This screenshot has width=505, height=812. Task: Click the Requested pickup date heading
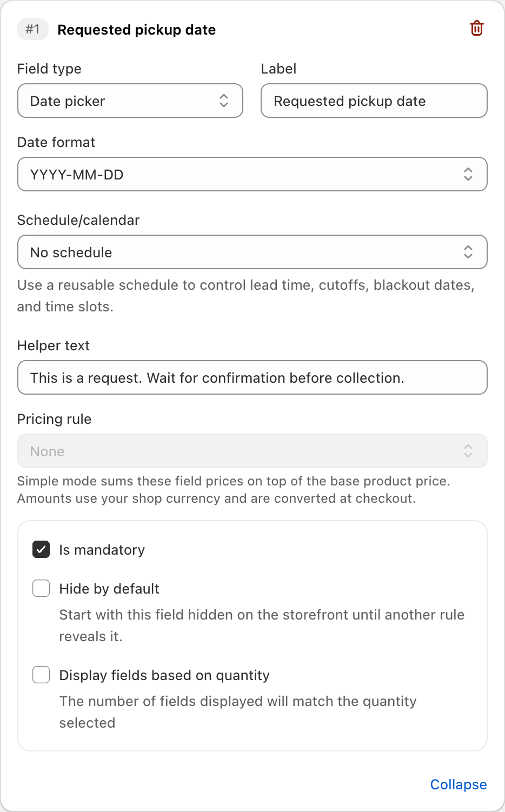pyautogui.click(x=137, y=30)
